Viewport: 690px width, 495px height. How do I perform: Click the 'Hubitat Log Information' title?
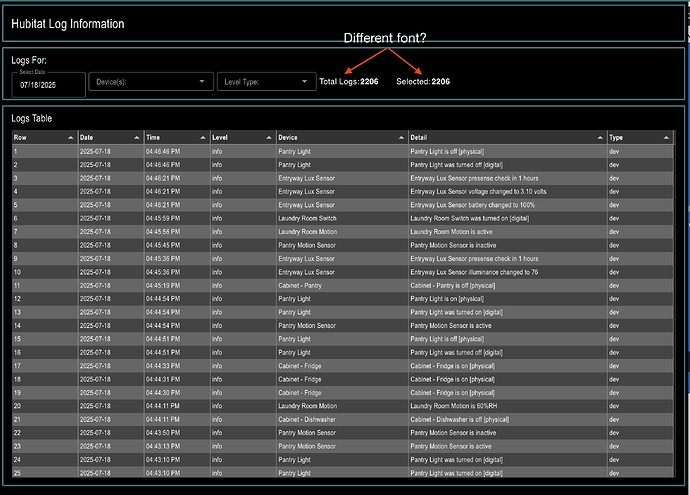[x=68, y=24]
